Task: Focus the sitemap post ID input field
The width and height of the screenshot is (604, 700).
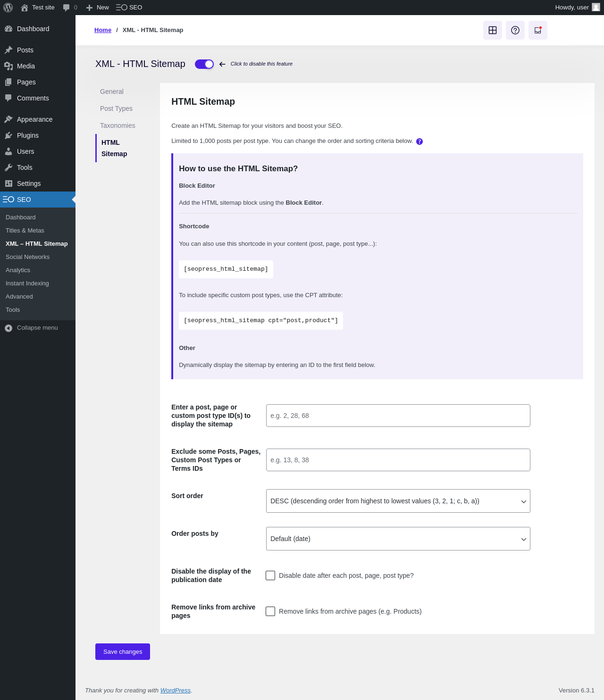Action: tap(398, 416)
